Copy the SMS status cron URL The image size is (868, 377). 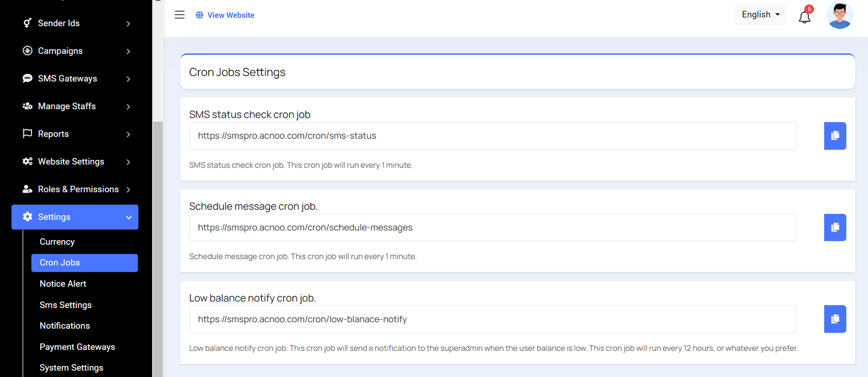[x=835, y=136]
